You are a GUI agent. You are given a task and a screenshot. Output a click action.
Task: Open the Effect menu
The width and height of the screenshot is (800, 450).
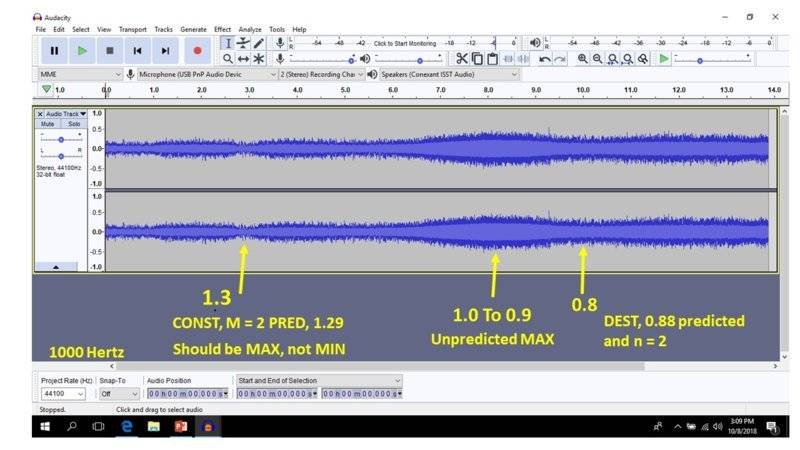click(222, 29)
